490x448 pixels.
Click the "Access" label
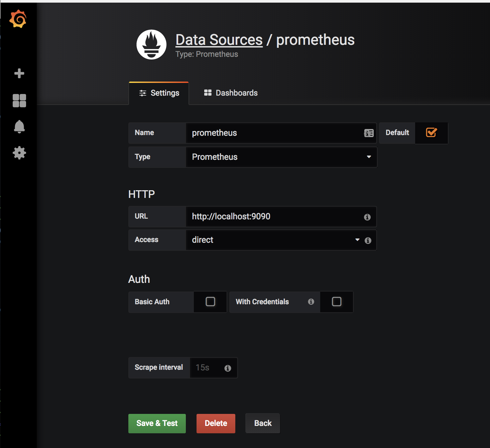pyautogui.click(x=146, y=240)
